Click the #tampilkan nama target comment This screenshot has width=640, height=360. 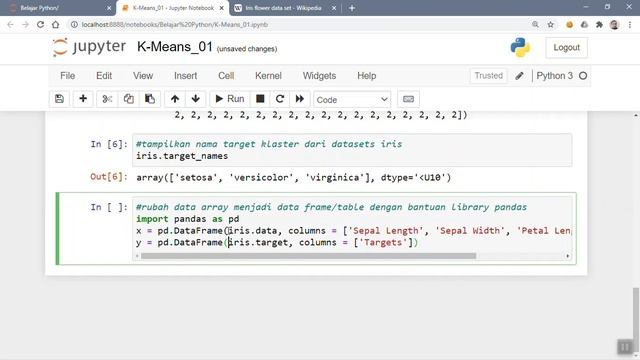[269, 144]
